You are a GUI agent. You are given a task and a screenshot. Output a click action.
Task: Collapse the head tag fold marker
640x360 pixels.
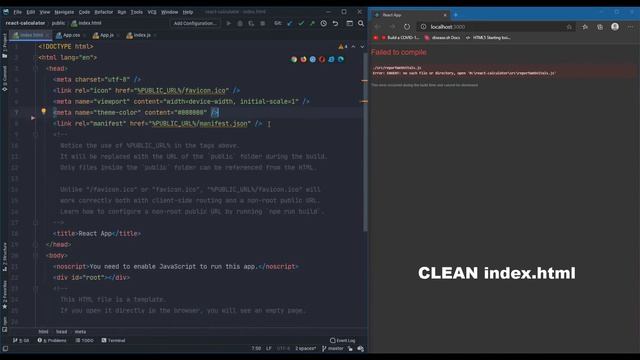tap(36, 69)
